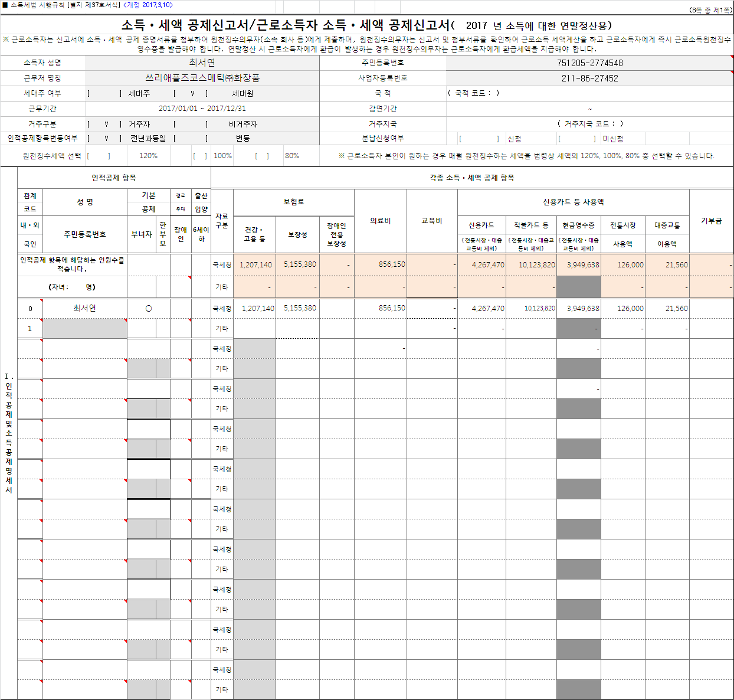Select the 직불카드 등 column header
This screenshot has width=734, height=700.
[x=531, y=234]
